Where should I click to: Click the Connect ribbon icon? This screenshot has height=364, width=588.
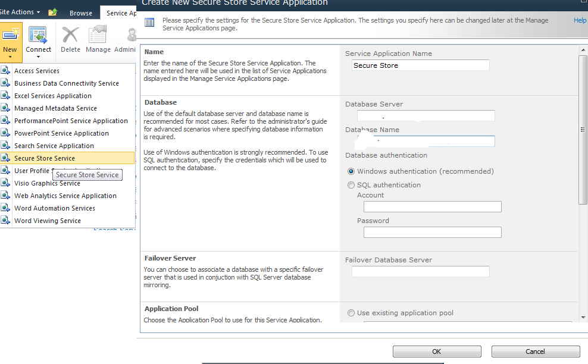(x=38, y=36)
